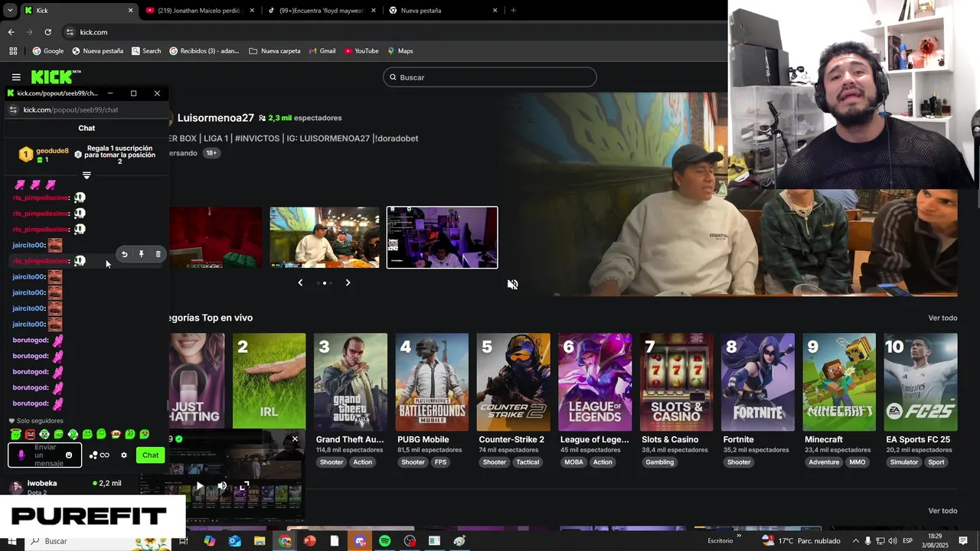This screenshot has width=980, height=551.
Task: Open a new Chrome tab
Action: [x=513, y=11]
